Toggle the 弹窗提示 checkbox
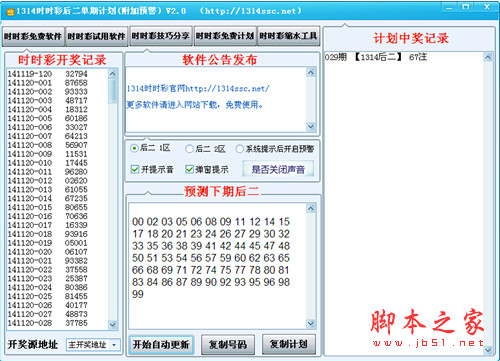This screenshot has width=500, height=361. pyautogui.click(x=207, y=169)
